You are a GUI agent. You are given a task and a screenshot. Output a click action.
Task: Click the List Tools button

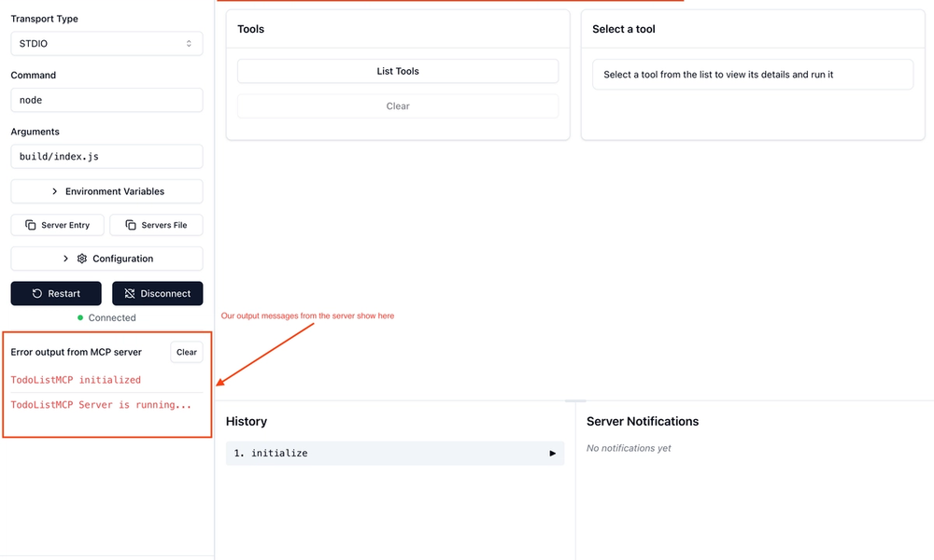click(398, 71)
